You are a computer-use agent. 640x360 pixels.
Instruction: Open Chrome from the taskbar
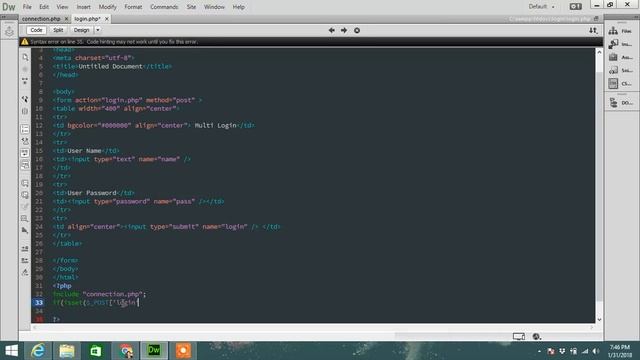click(126, 351)
